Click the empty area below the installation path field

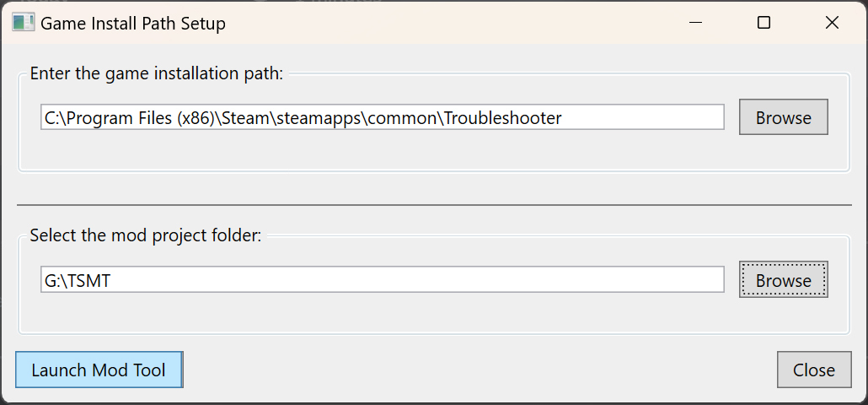pyautogui.click(x=382, y=149)
